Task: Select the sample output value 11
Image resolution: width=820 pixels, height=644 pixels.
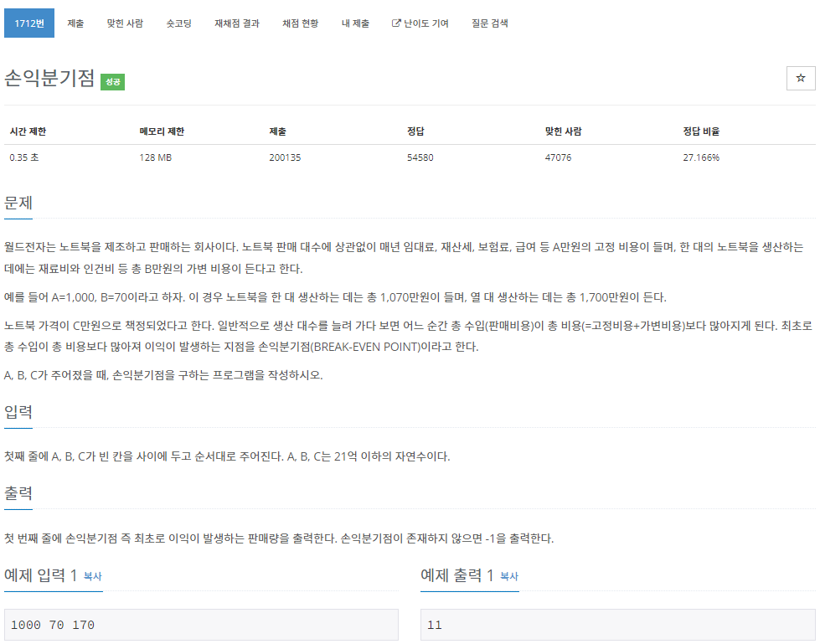Action: [x=435, y=625]
